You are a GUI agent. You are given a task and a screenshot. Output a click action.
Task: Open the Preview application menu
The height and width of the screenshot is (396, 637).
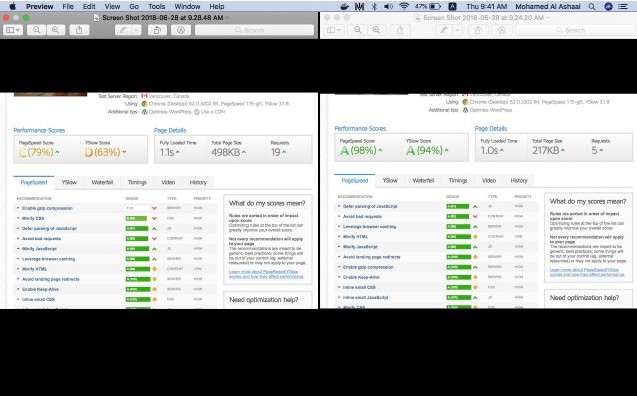click(x=39, y=6)
